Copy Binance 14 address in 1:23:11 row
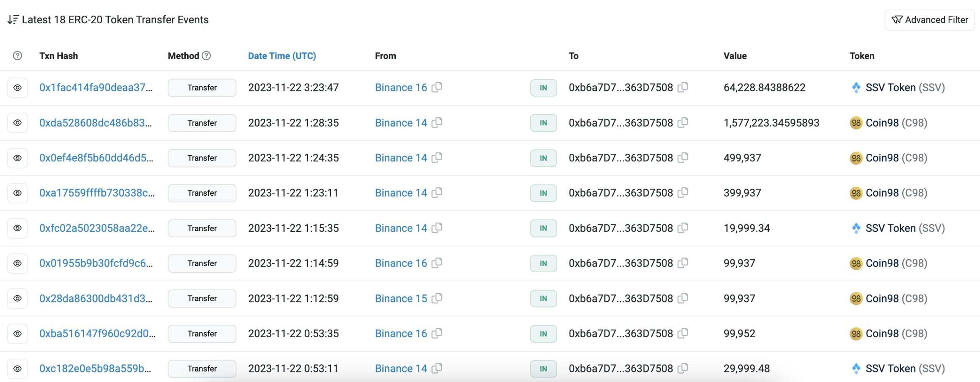This screenshot has width=980, height=382. [437, 193]
